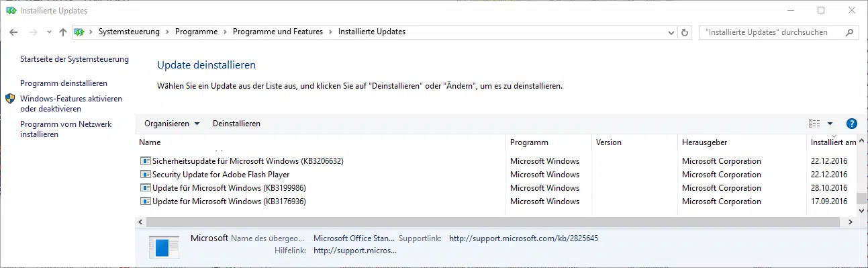Viewport: 868px width, 268px height.
Task: Minimize the Installierte Updates window
Action: click(x=790, y=10)
